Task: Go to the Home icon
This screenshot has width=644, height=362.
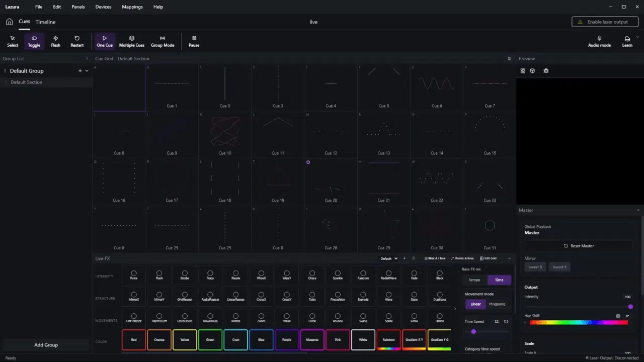Action: click(9, 22)
